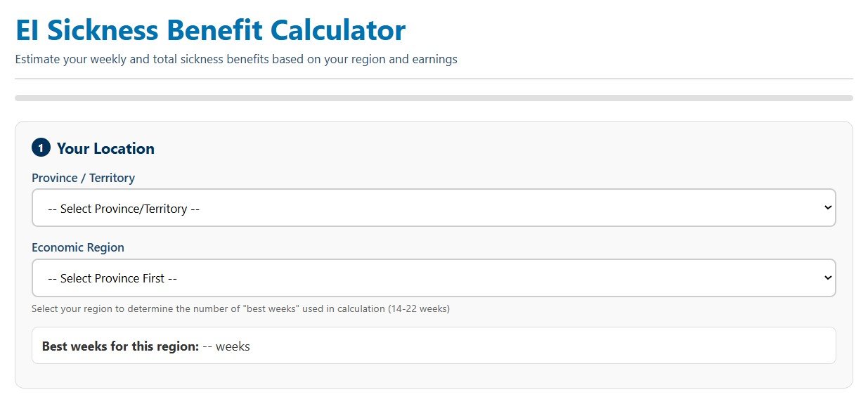Click the EI Sickness Benefit Calculator title
This screenshot has width=868, height=397.
pos(210,30)
